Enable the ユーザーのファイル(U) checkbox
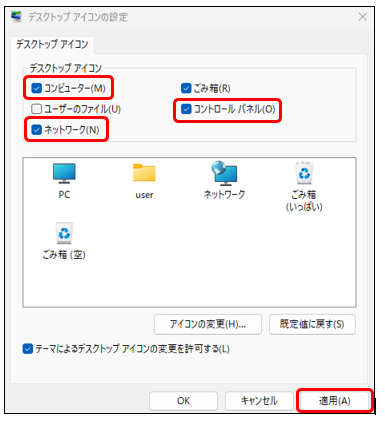Viewport: 385px width, 421px height. [36, 109]
